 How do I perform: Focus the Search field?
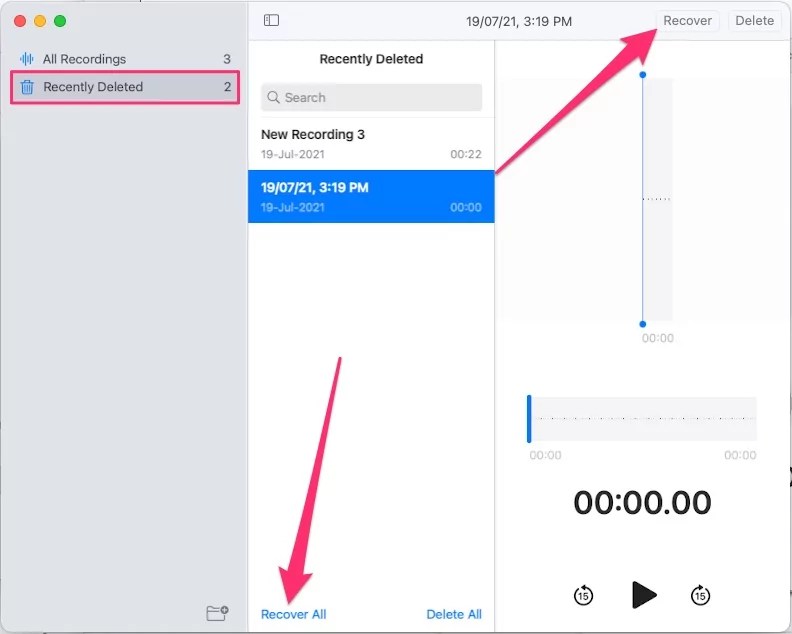coord(371,97)
